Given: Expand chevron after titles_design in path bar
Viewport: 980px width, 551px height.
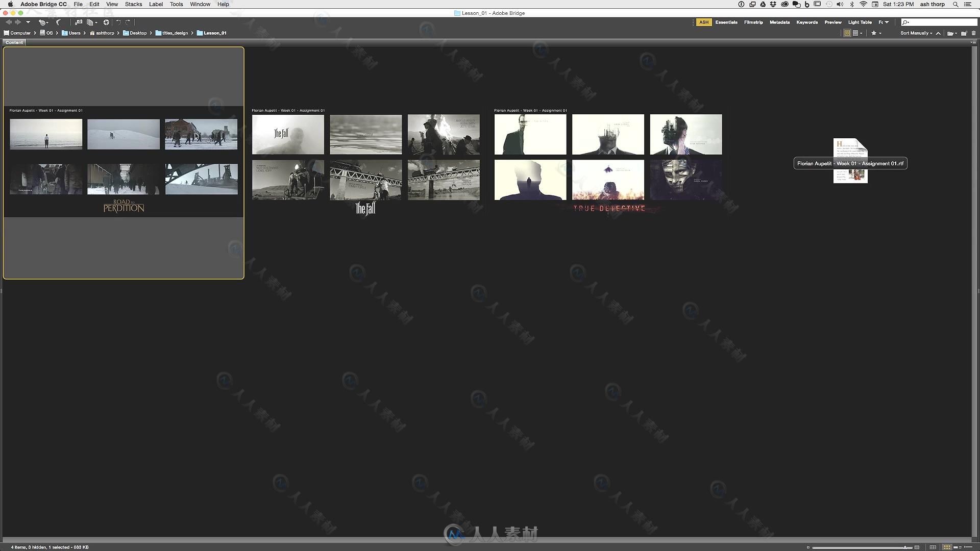Looking at the screenshot, I should 192,33.
